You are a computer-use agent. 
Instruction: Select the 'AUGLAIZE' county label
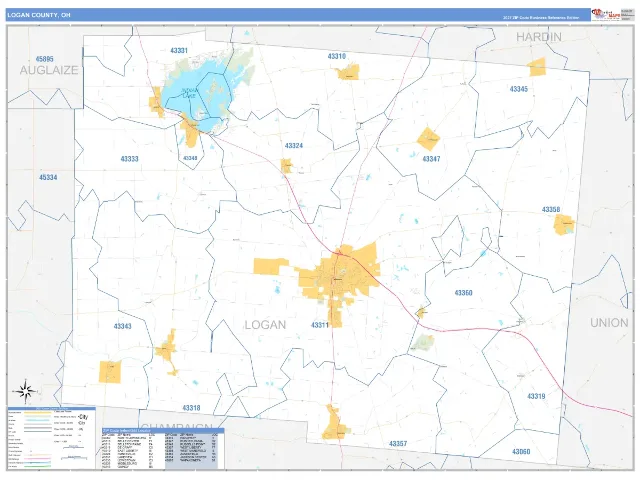(x=49, y=70)
